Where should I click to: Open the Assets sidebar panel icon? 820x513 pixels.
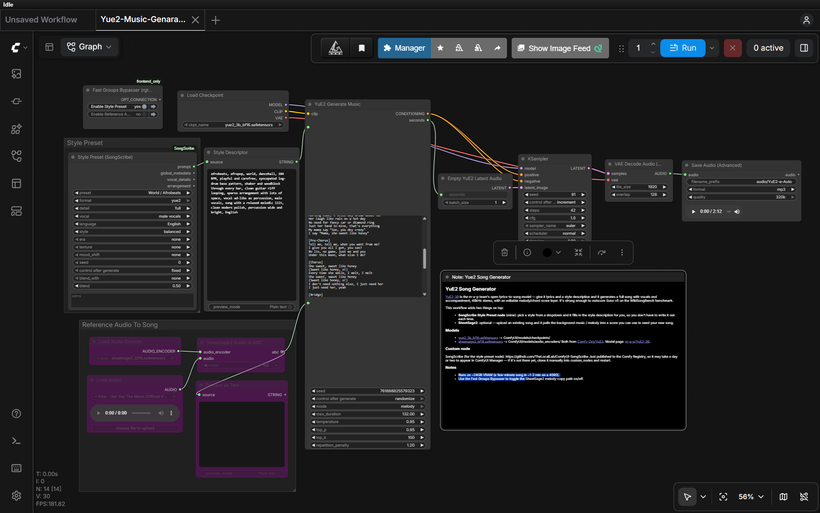tap(16, 74)
